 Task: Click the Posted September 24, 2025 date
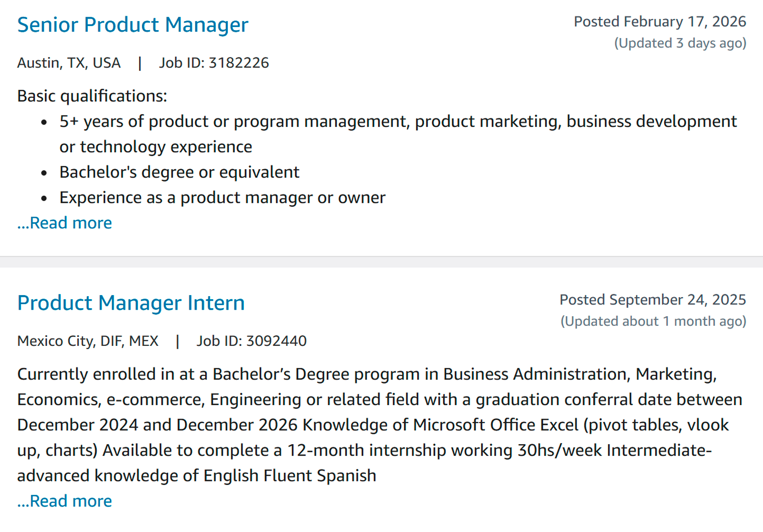pyautogui.click(x=653, y=300)
